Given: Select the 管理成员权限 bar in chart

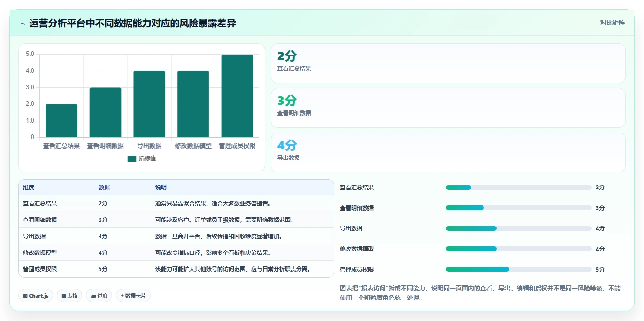Looking at the screenshot, I should [x=237, y=96].
